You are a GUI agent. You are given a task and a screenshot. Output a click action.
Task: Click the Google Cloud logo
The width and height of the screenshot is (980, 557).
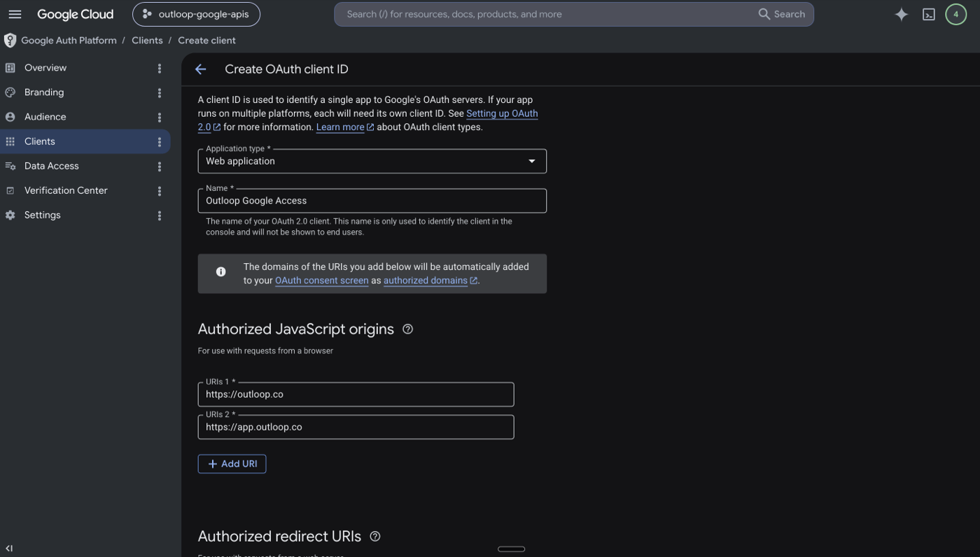pyautogui.click(x=75, y=14)
